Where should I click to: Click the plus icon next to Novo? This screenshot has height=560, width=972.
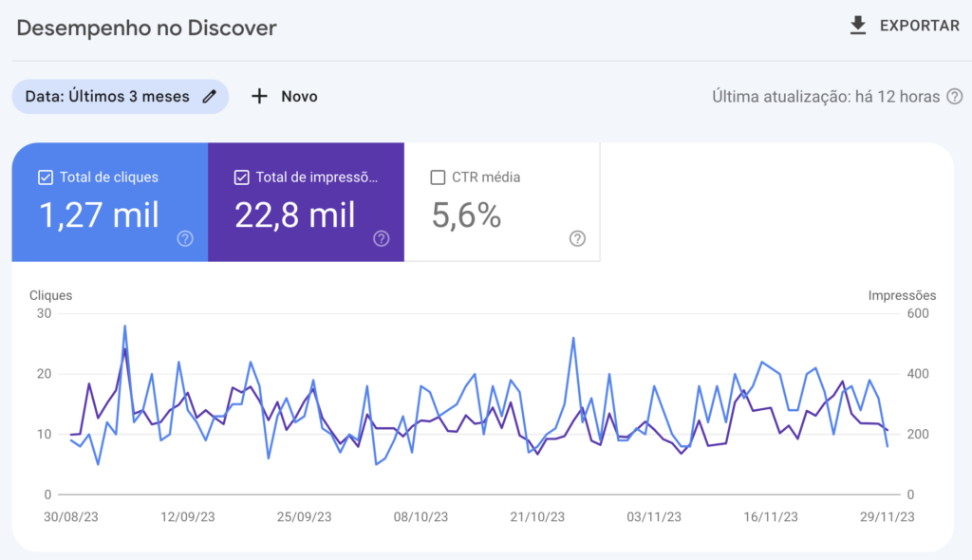point(259,96)
